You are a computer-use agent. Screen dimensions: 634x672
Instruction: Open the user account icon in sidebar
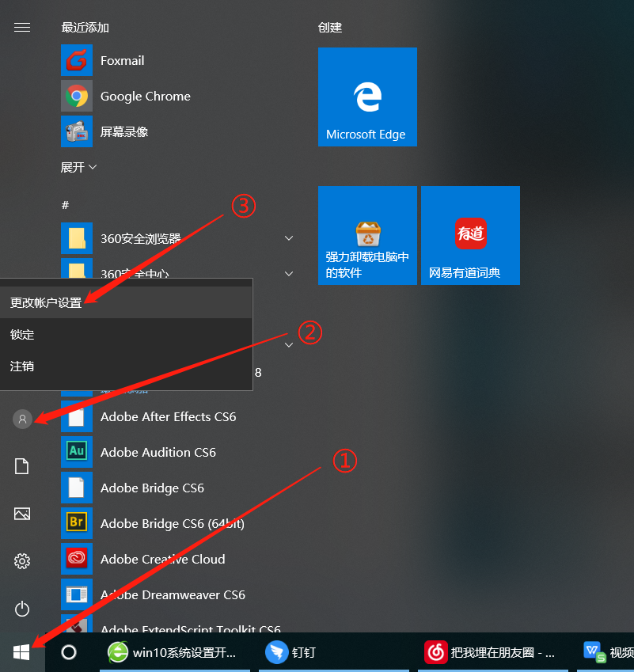click(21, 419)
